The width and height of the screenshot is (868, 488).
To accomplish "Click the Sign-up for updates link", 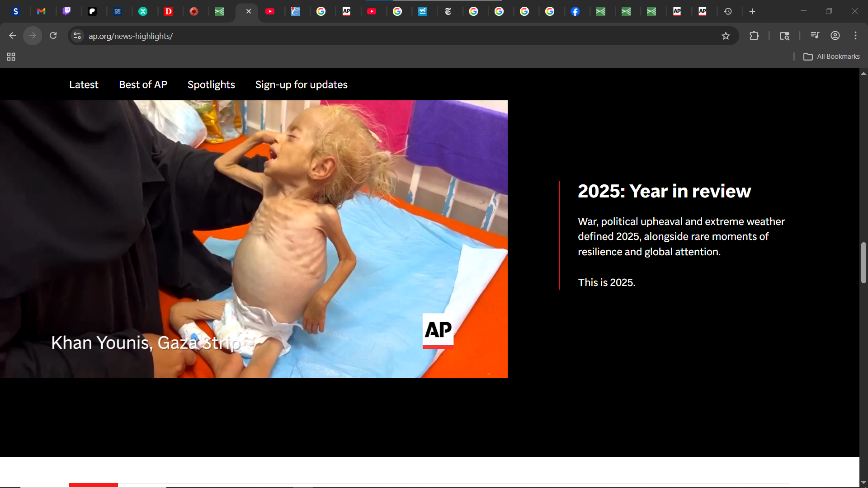I will pyautogui.click(x=301, y=84).
